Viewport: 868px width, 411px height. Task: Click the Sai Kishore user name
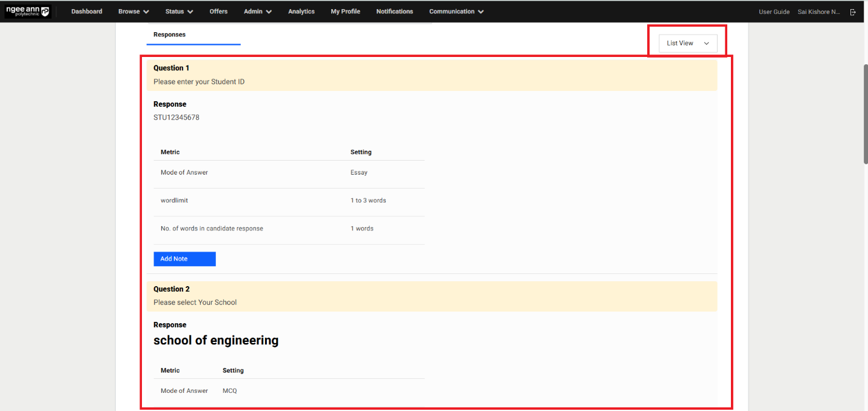click(819, 12)
